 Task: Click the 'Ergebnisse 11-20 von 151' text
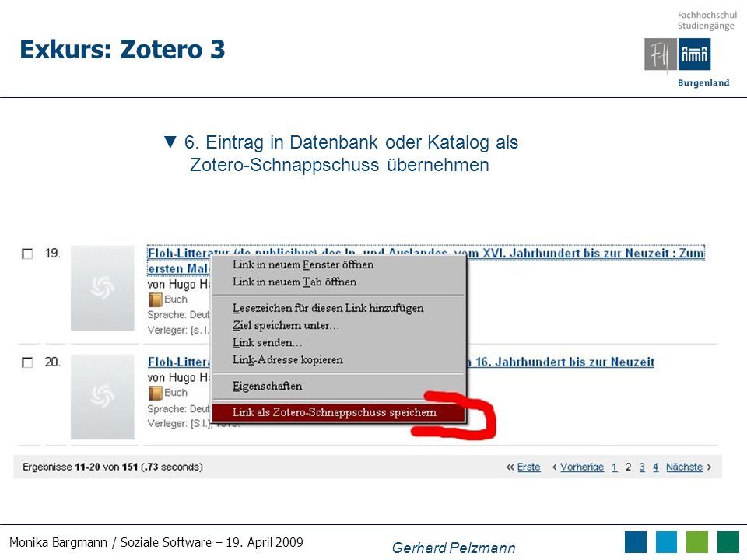tap(80, 467)
